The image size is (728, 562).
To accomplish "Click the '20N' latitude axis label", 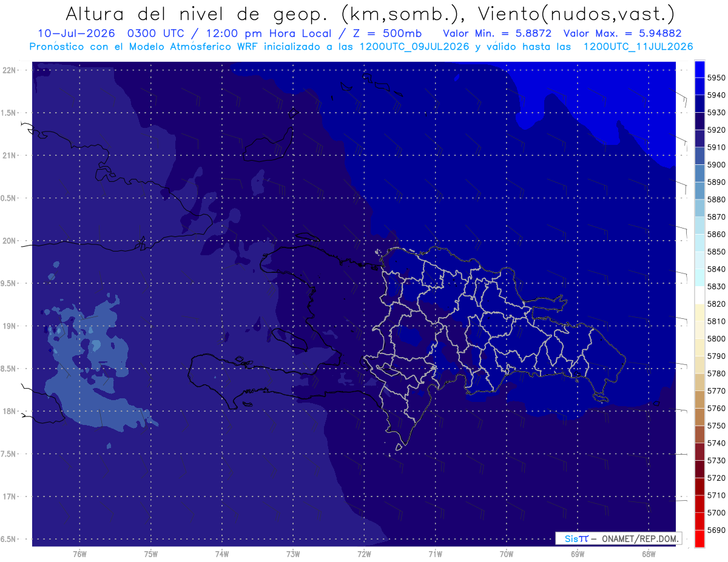I will 9,241.
